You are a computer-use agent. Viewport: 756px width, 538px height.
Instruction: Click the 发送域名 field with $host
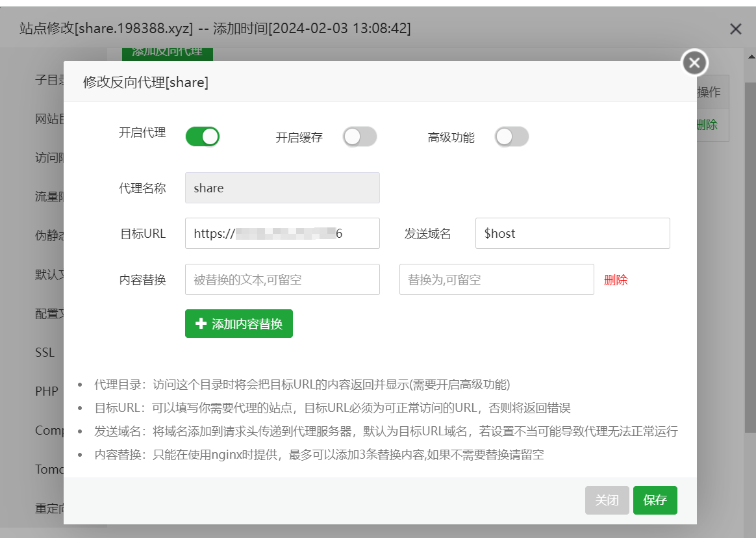tap(572, 233)
